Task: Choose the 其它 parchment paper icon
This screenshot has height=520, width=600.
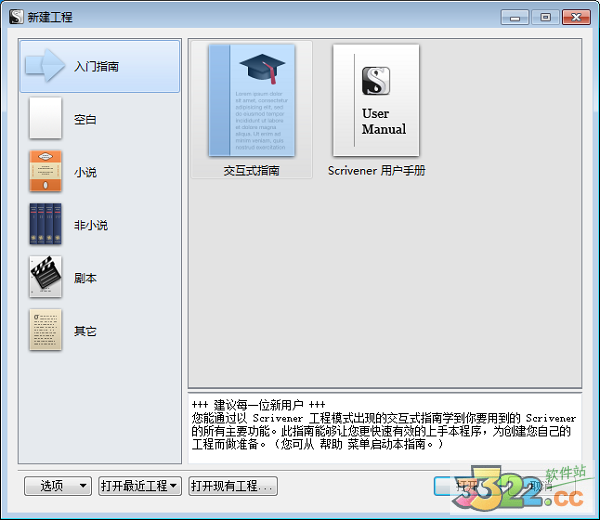Action: 45,331
